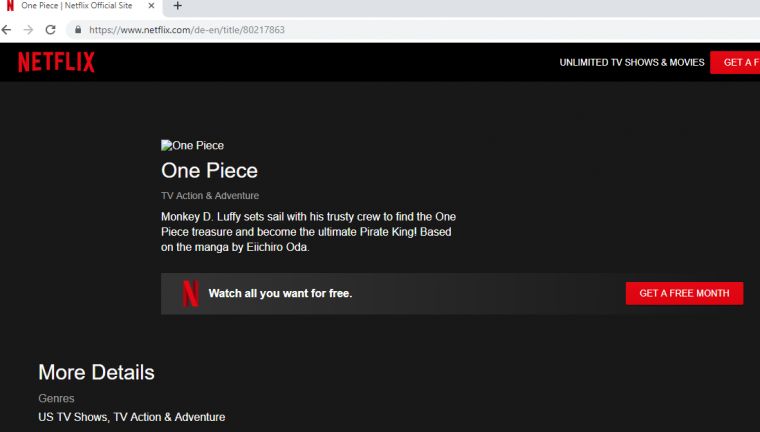Open the new tab plus button
Image resolution: width=760 pixels, height=432 pixels.
click(177, 6)
